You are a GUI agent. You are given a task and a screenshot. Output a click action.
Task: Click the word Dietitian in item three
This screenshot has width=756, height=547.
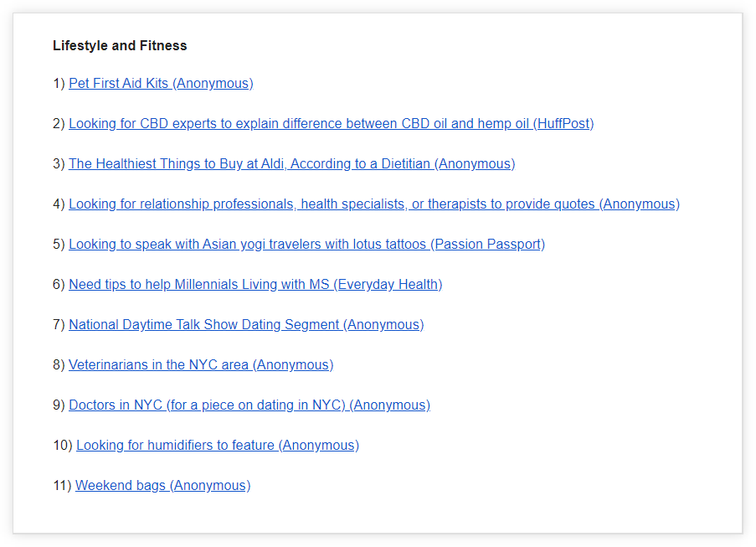[405, 164]
